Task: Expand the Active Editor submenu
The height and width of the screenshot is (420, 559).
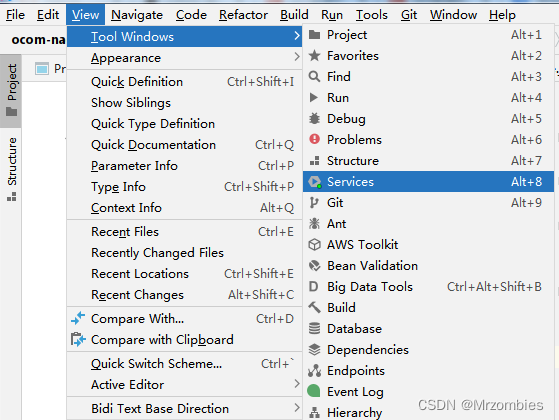Action: coord(184,384)
